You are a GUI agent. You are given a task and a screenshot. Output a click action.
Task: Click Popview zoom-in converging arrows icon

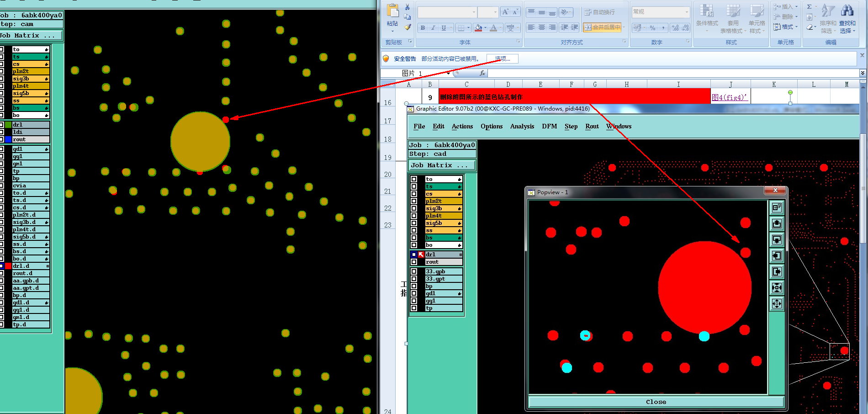click(x=777, y=287)
